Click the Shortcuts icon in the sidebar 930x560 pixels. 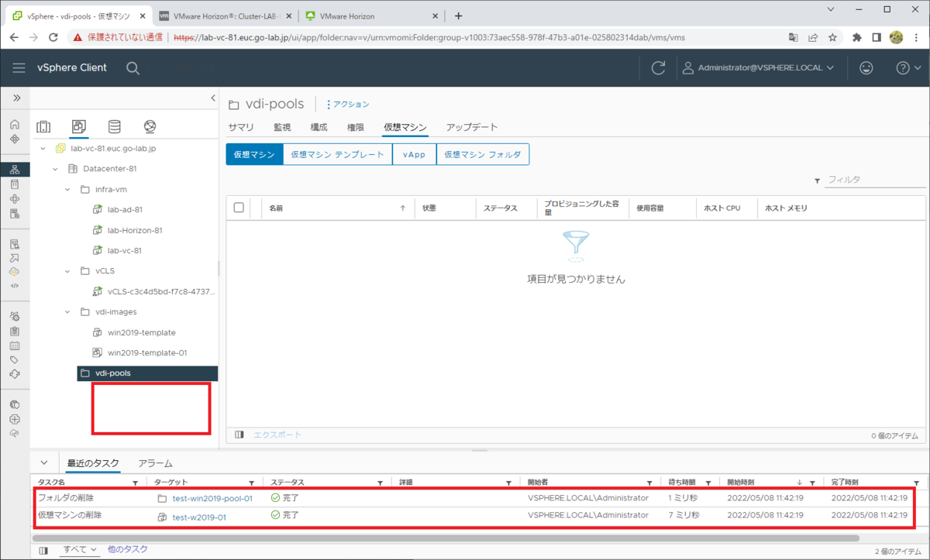(x=15, y=139)
